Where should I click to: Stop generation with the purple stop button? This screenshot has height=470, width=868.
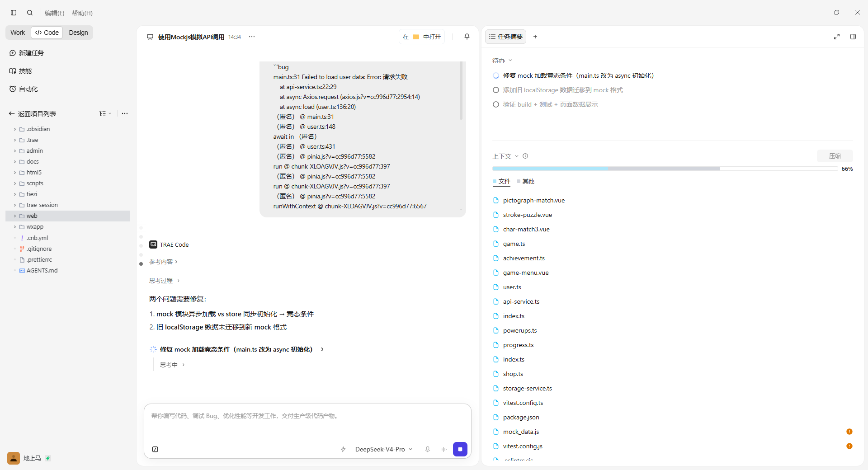tap(460, 449)
